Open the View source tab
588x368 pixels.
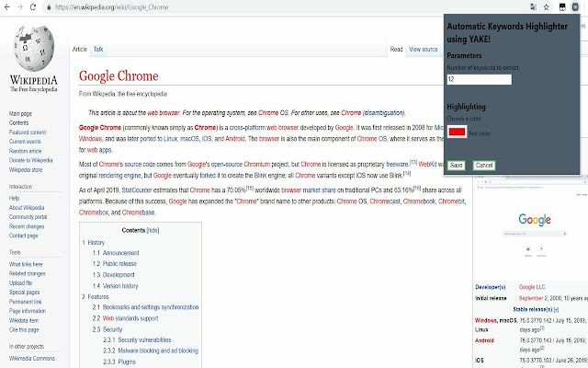point(424,49)
